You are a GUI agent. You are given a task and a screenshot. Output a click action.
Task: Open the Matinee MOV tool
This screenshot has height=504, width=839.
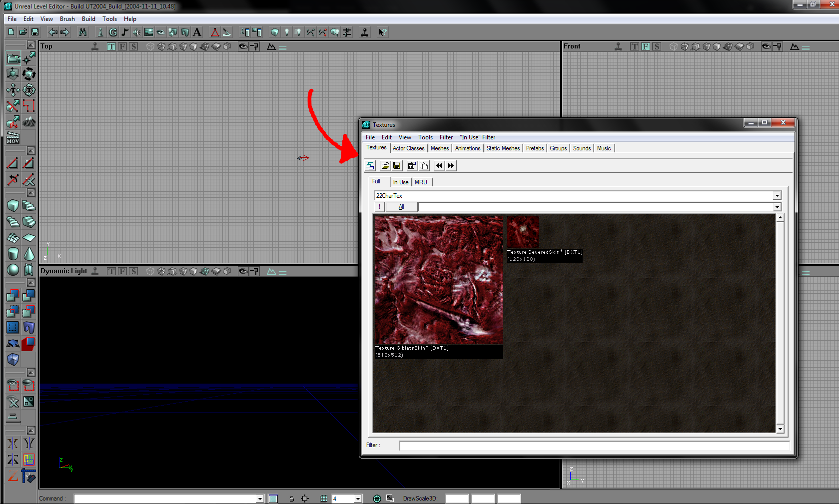click(x=13, y=138)
